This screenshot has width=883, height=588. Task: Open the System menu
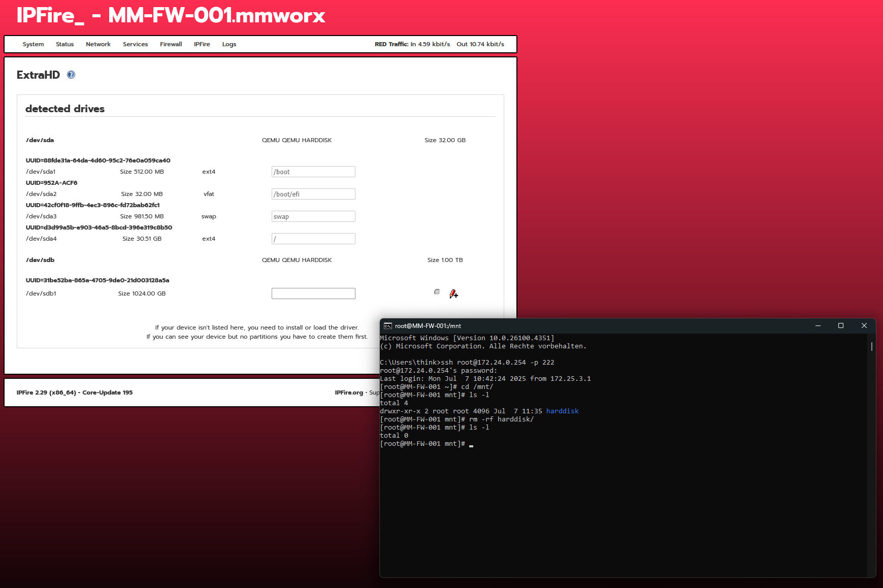click(33, 44)
